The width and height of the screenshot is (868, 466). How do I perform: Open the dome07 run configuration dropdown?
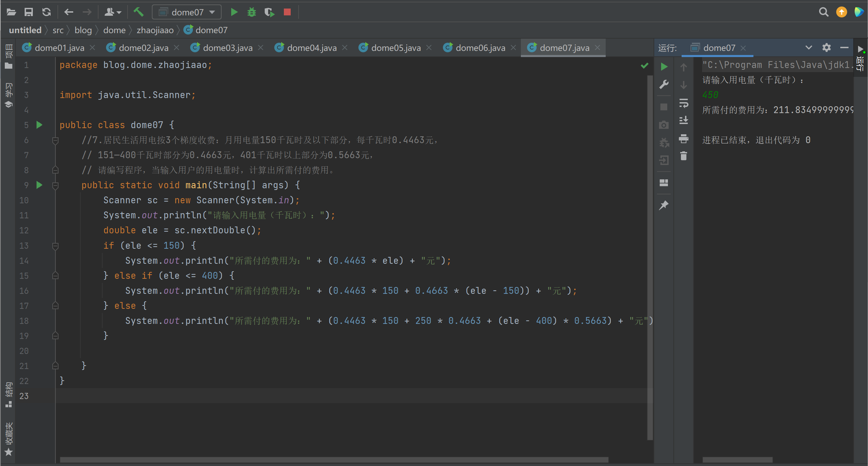coord(187,12)
